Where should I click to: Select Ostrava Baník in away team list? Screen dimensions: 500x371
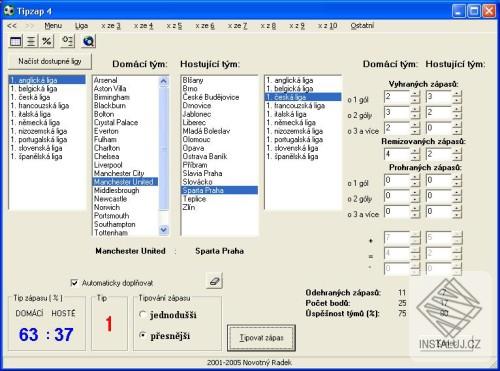pyautogui.click(x=219, y=156)
